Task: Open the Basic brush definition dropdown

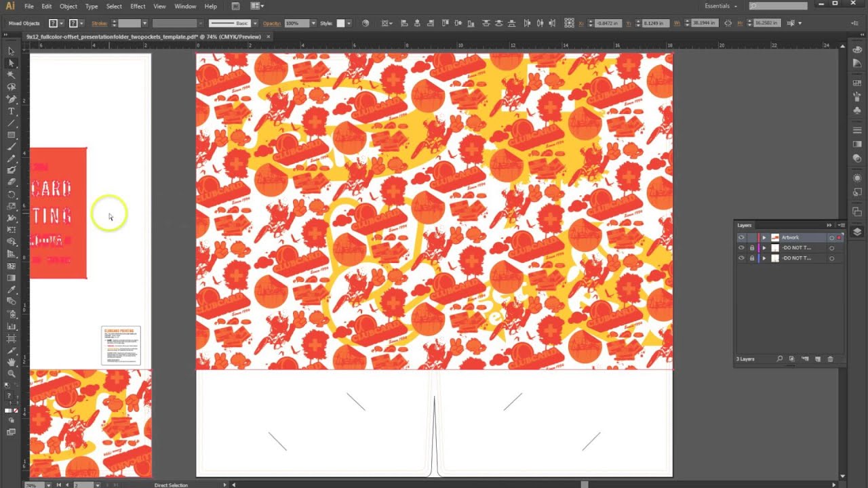Action: 254,23
